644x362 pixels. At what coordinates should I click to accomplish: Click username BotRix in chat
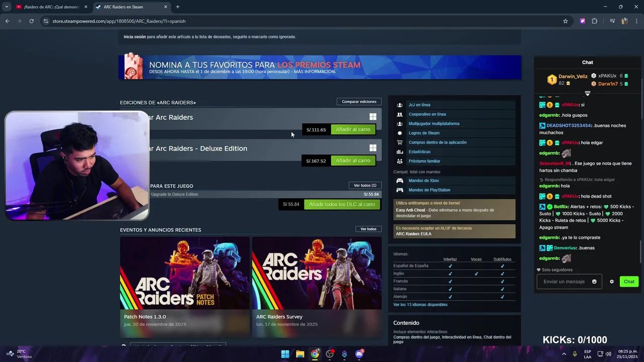click(561, 207)
